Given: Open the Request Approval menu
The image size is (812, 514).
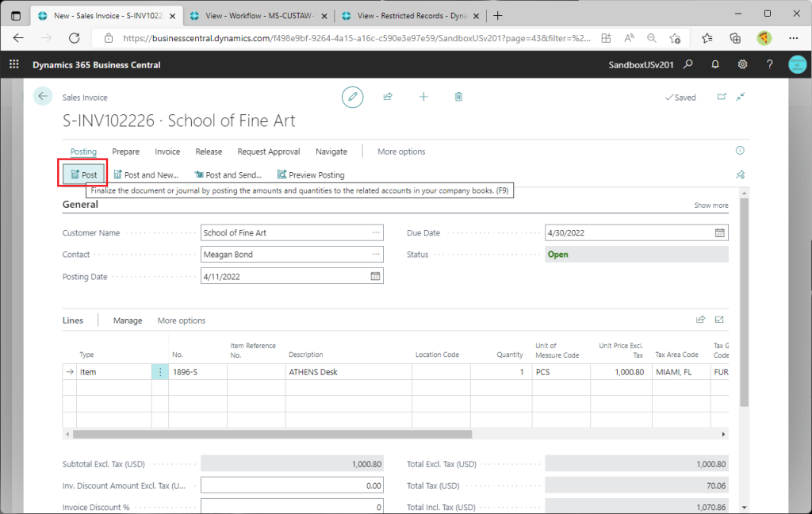Looking at the screenshot, I should 269,152.
